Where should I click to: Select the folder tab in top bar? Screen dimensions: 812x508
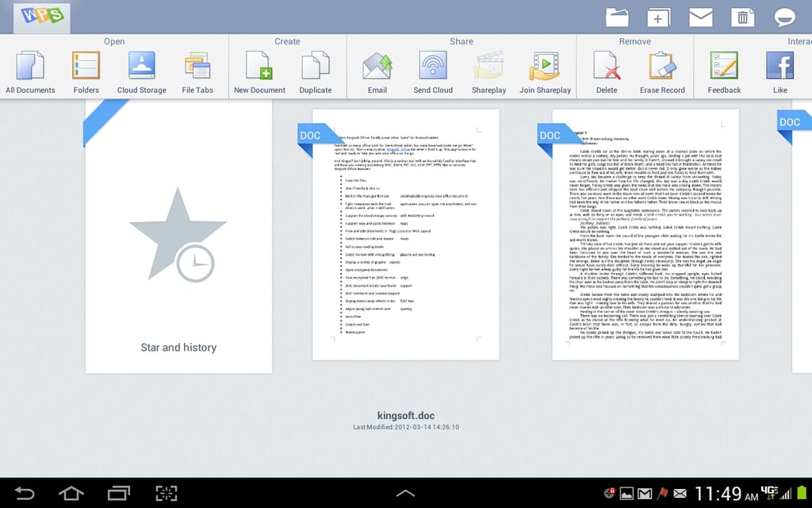(x=617, y=17)
